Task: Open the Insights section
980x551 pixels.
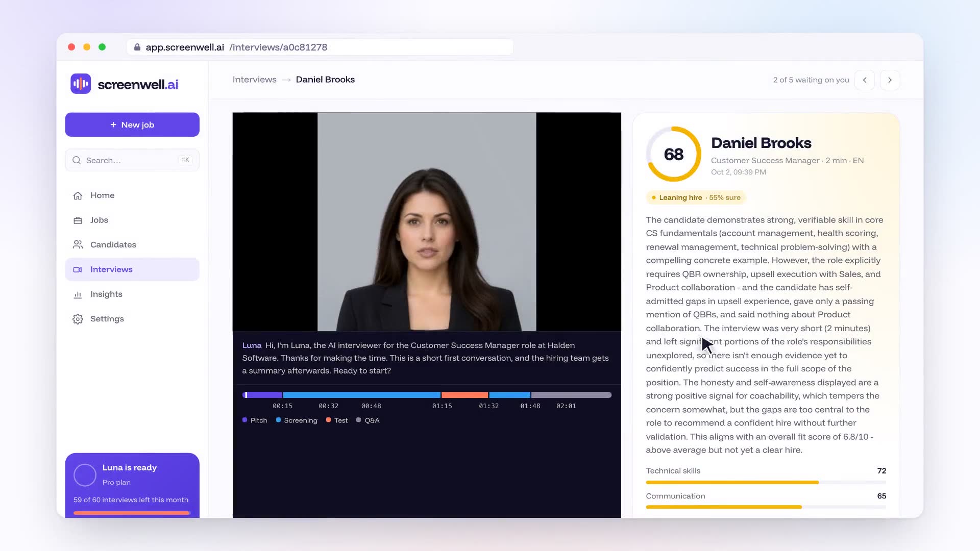Action: coord(132,294)
